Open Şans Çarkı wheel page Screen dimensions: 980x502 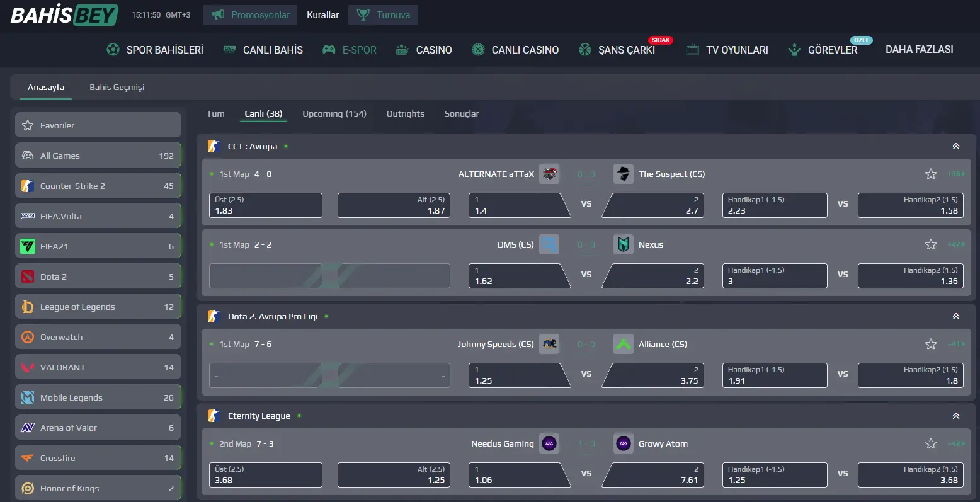(617, 50)
